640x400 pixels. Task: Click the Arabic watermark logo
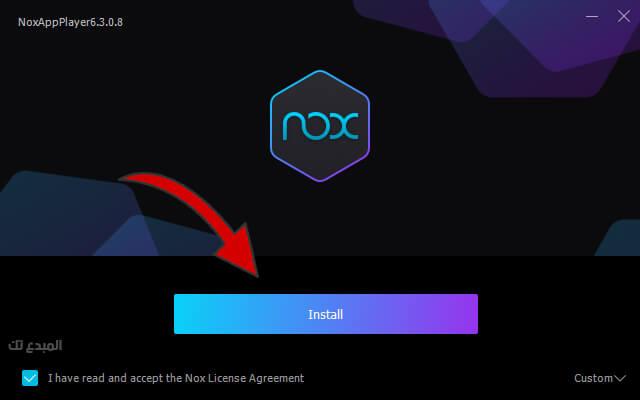click(35, 345)
